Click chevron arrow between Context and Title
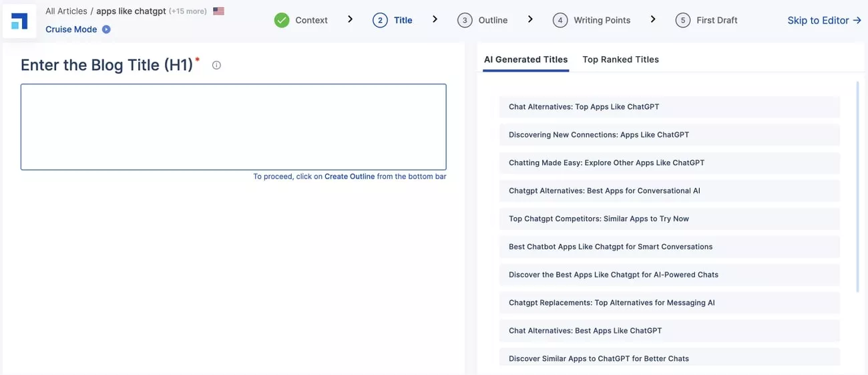The image size is (868, 375). click(x=350, y=19)
